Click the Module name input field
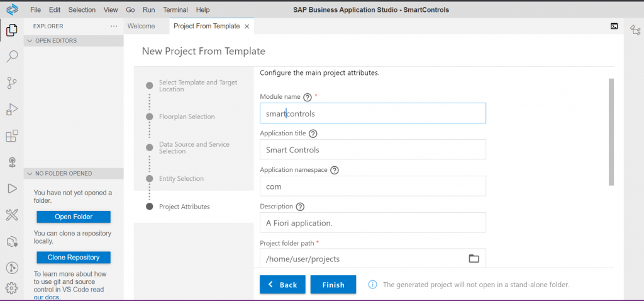 (373, 113)
